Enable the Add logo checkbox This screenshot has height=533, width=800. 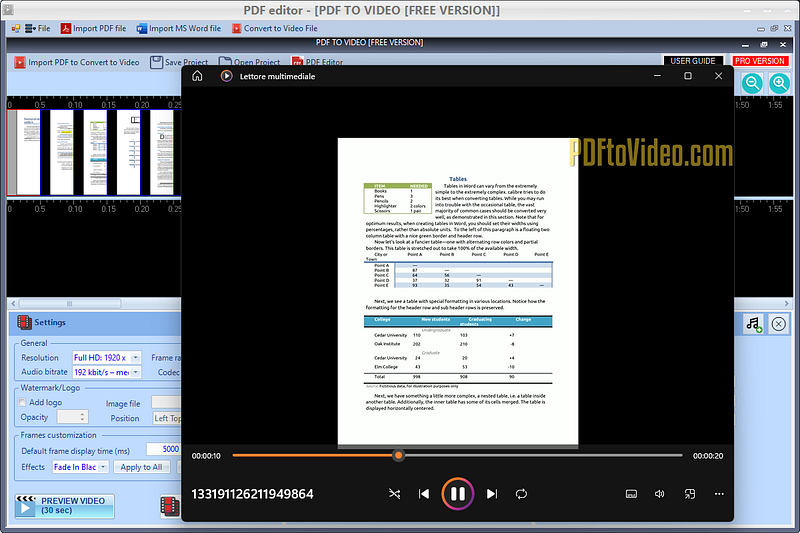coord(22,402)
